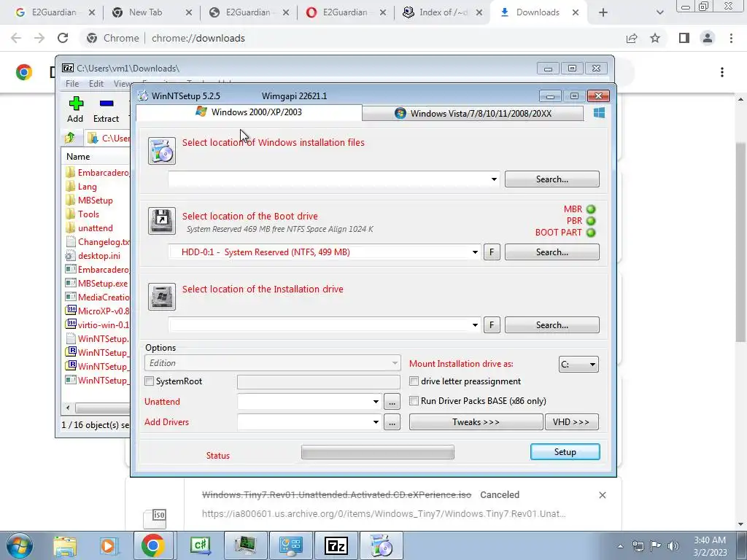Switch to Windows 2000/XP/2003 tab
Viewport: 747px width, 560px height.
pyautogui.click(x=249, y=112)
